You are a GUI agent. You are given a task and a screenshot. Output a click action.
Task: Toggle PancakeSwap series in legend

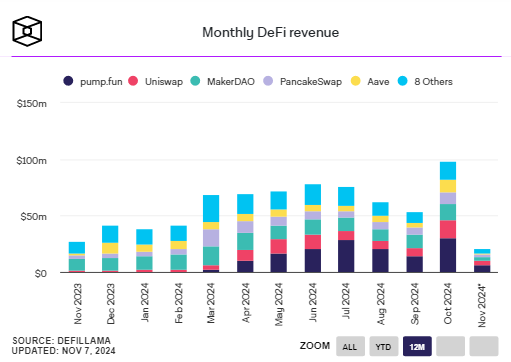302,81
